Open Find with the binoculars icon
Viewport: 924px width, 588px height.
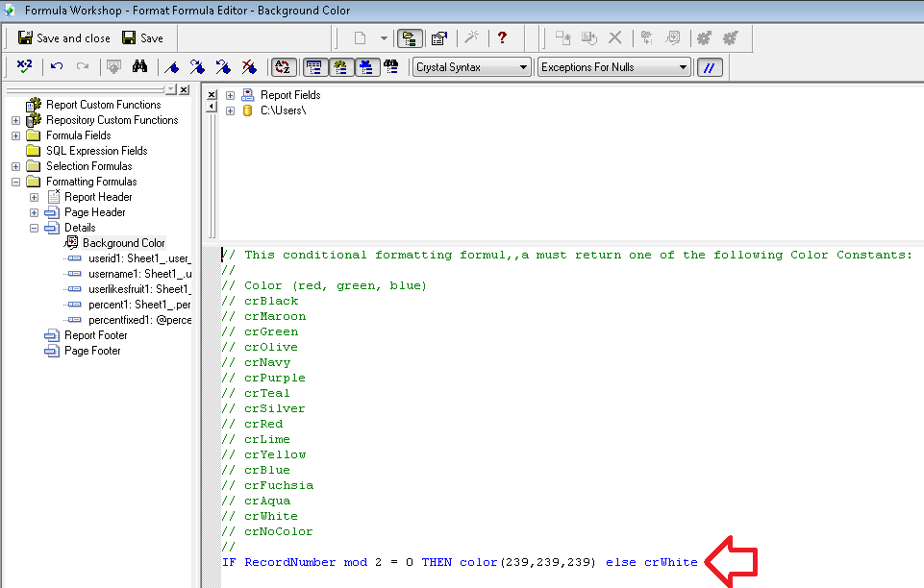pos(139,66)
